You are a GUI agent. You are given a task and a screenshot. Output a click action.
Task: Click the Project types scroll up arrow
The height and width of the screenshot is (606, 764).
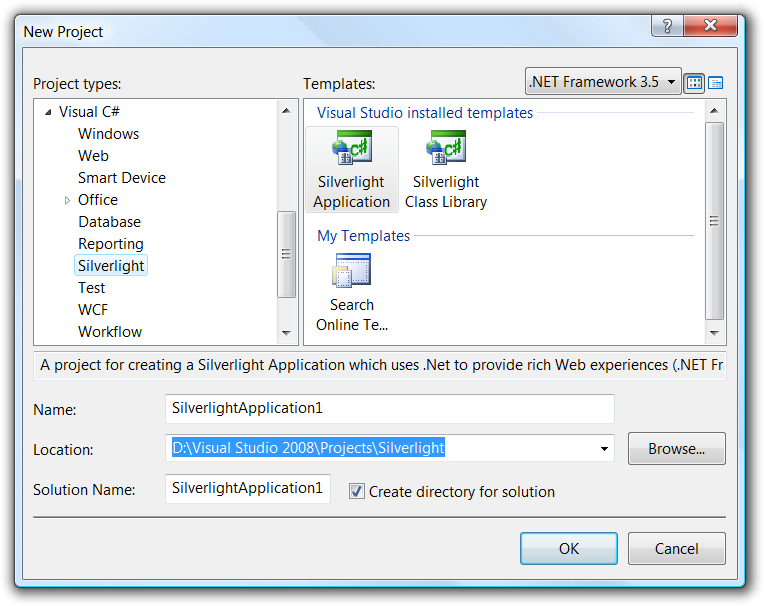(286, 111)
